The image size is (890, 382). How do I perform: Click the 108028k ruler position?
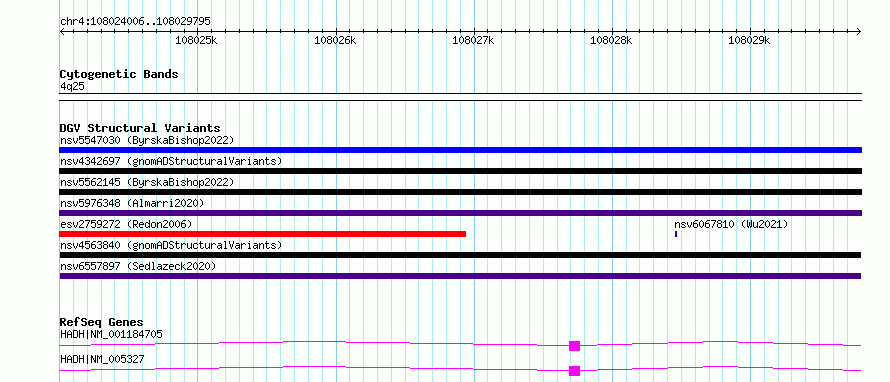[611, 40]
